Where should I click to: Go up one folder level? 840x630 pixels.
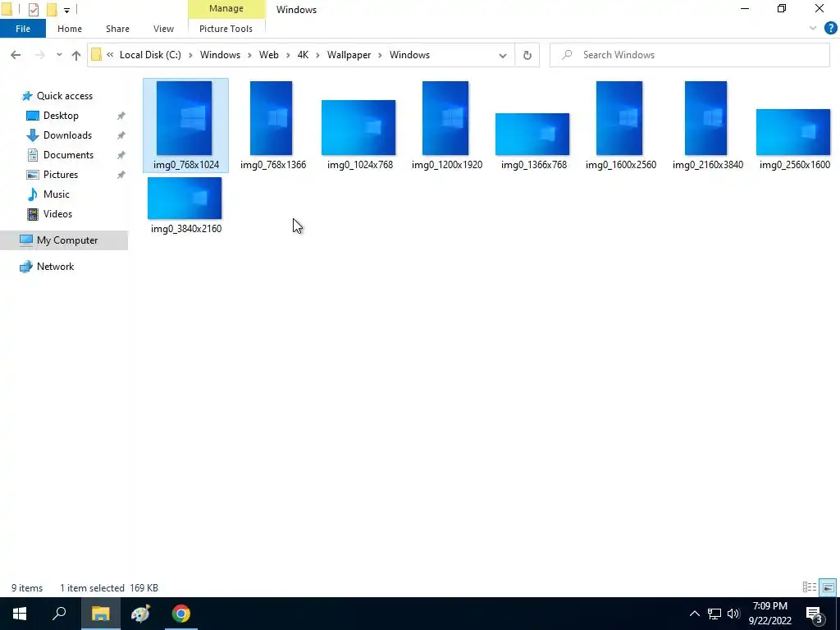coord(76,55)
